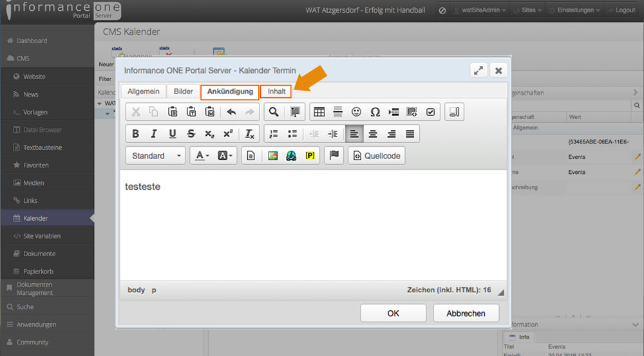Apply Strikethrough formatting

tap(191, 134)
